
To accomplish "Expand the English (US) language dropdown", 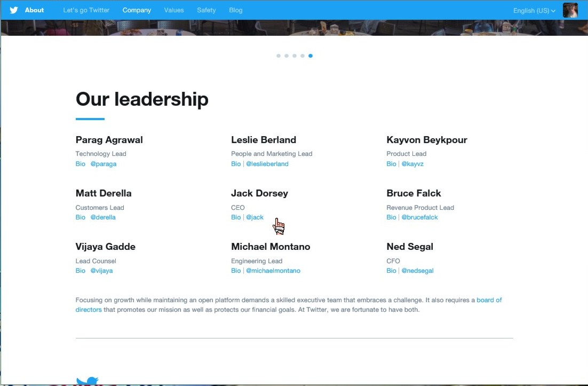I will point(534,11).
